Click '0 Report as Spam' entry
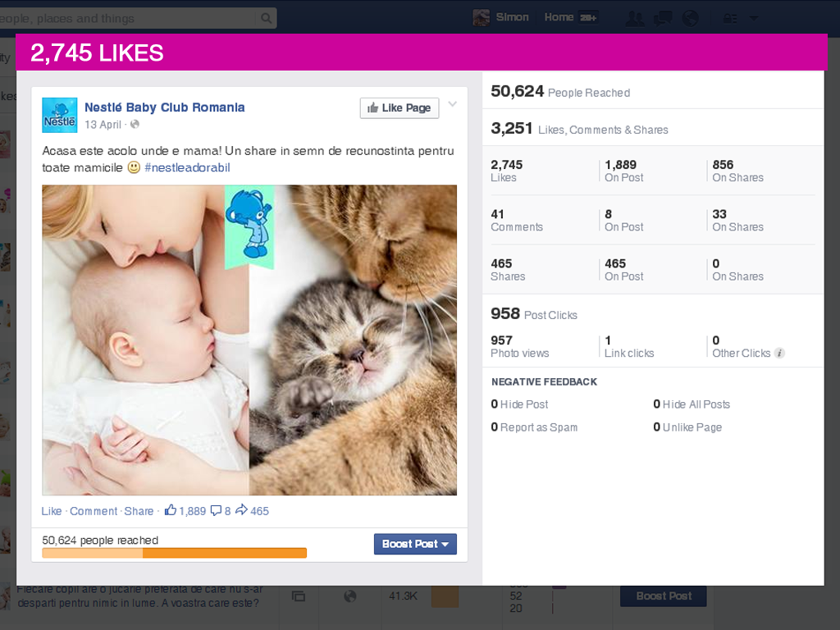This screenshot has width=840, height=630. 534,427
